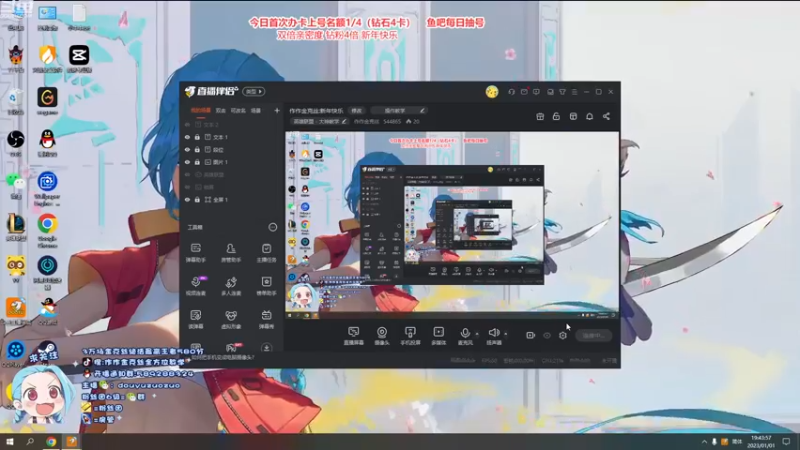
Task: Select the orange highlighted first scene tab
Action: [x=201, y=110]
